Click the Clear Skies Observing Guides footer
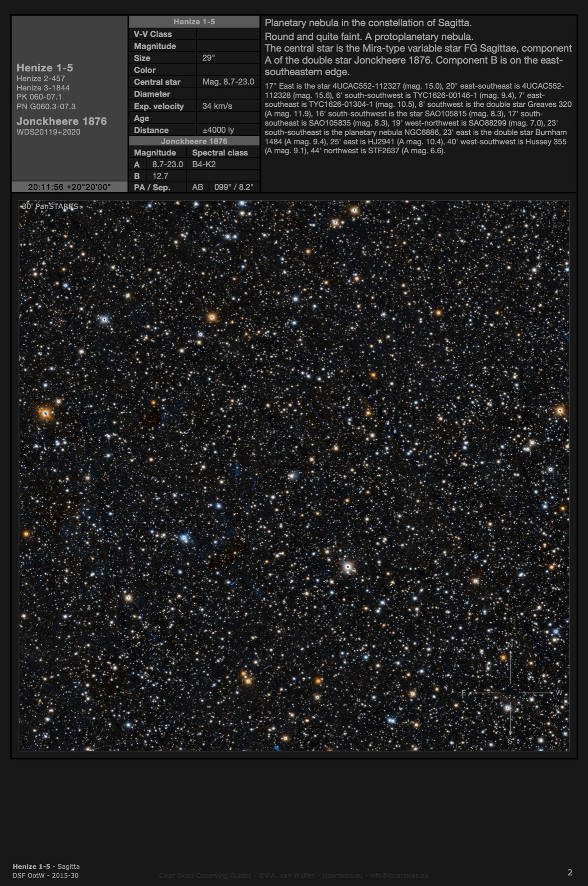 point(294,875)
